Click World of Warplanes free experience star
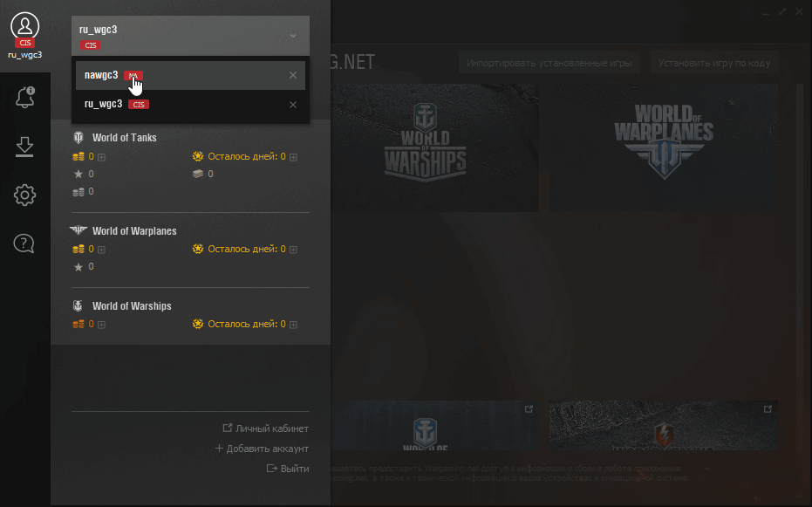Viewport: 812px width, 507px height. 78,267
